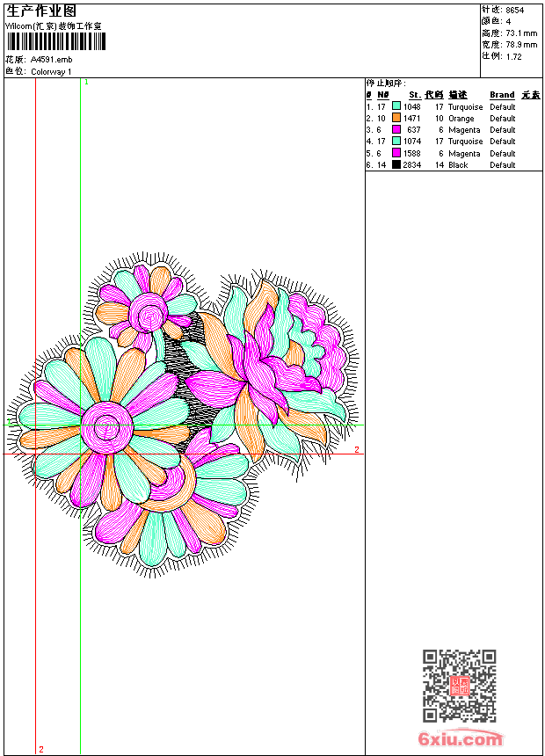Click the '代码' column header
This screenshot has height=756, width=545.
coord(433,95)
